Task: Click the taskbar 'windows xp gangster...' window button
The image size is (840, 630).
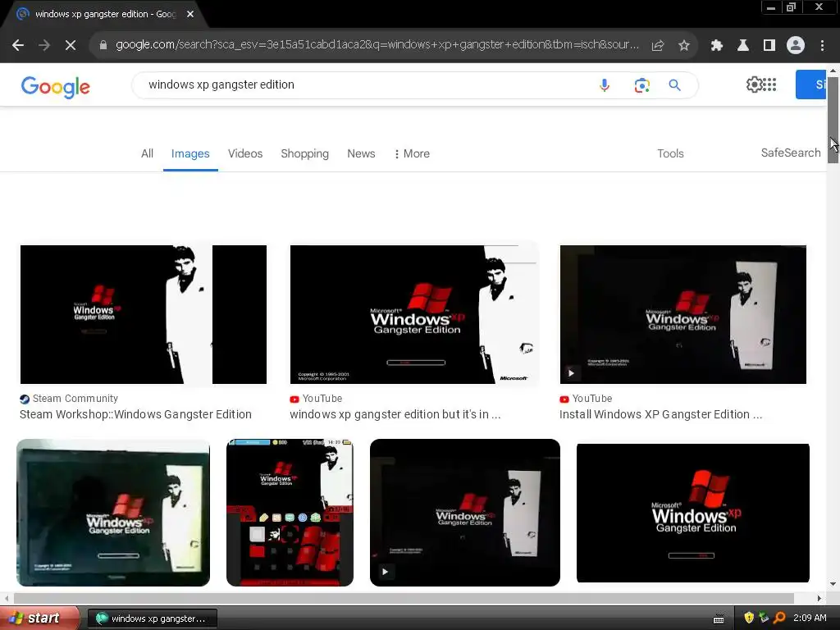Action: click(x=152, y=619)
